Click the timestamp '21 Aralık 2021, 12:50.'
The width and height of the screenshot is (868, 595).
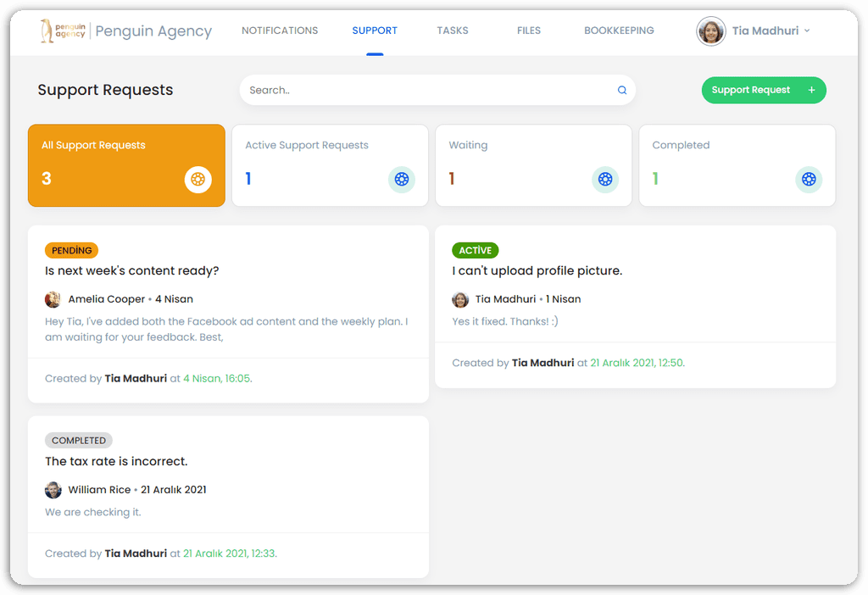point(637,363)
